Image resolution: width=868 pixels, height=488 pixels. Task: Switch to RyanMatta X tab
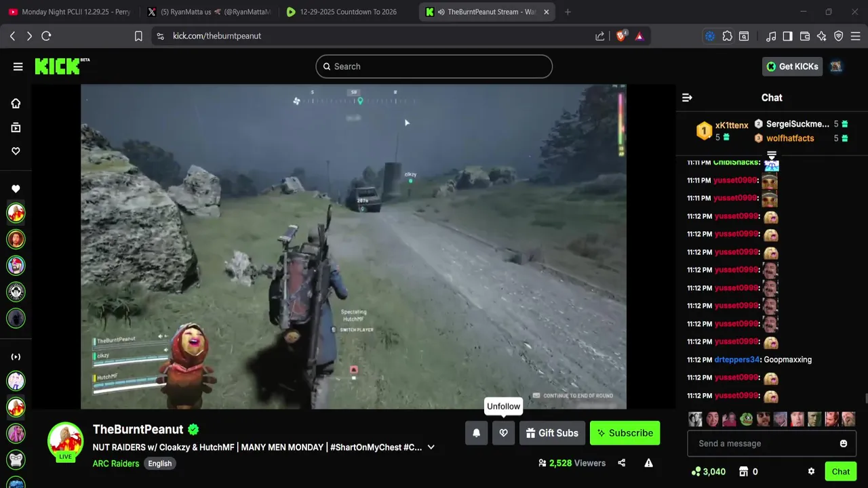coord(210,12)
